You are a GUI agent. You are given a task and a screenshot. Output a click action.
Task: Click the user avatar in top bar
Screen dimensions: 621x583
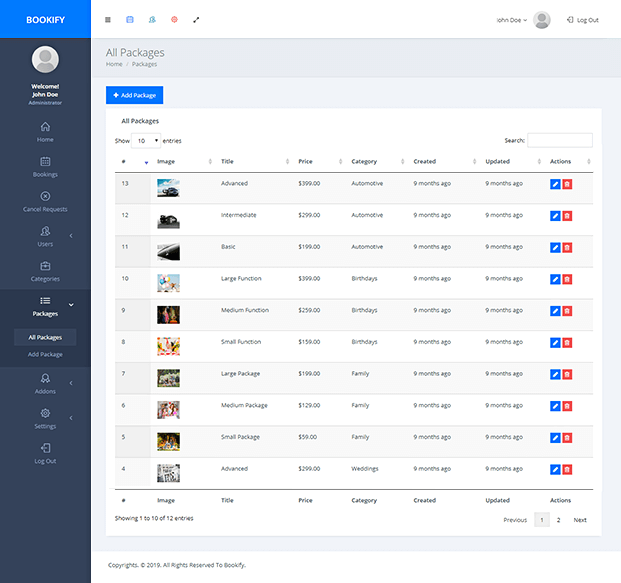point(541,20)
